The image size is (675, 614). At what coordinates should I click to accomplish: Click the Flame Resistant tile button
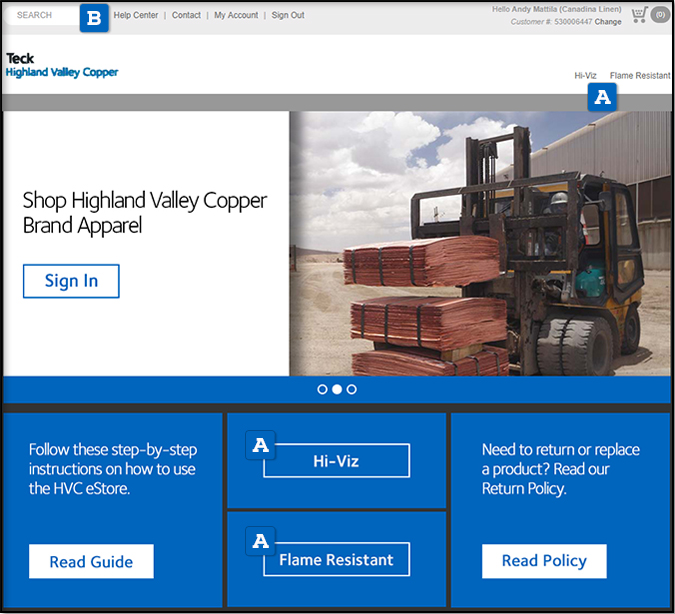(336, 560)
